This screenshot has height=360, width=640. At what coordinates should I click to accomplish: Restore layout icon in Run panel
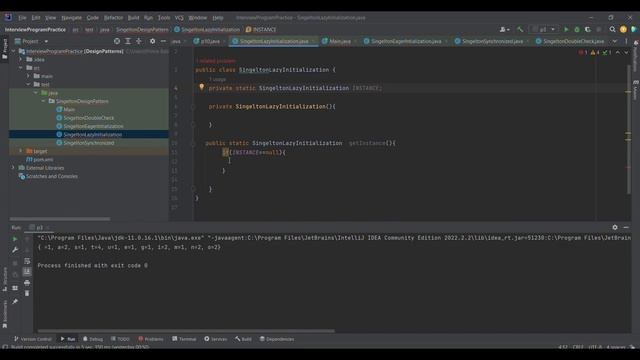tap(15, 288)
